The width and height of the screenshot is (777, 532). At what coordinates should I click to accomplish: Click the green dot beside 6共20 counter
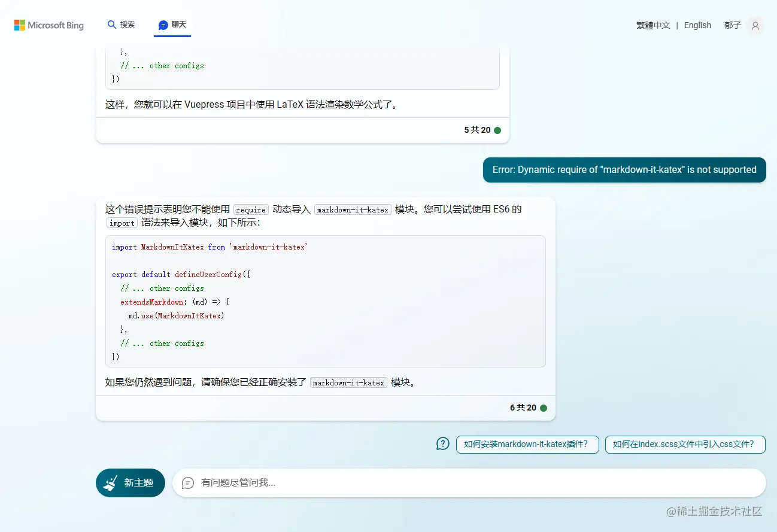(x=543, y=408)
